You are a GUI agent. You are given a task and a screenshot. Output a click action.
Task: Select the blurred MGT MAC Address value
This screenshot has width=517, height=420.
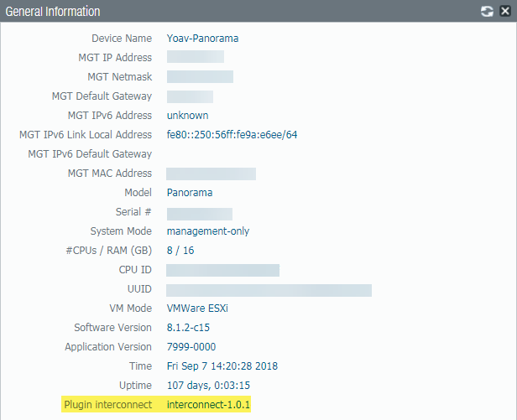point(211,174)
